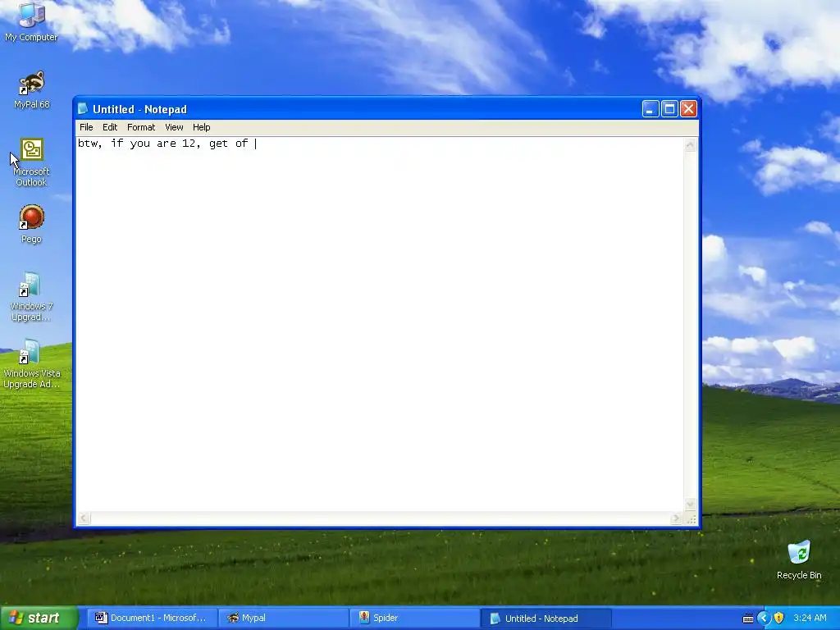Click the security shield tray icon
This screenshot has width=840, height=630.
(779, 618)
